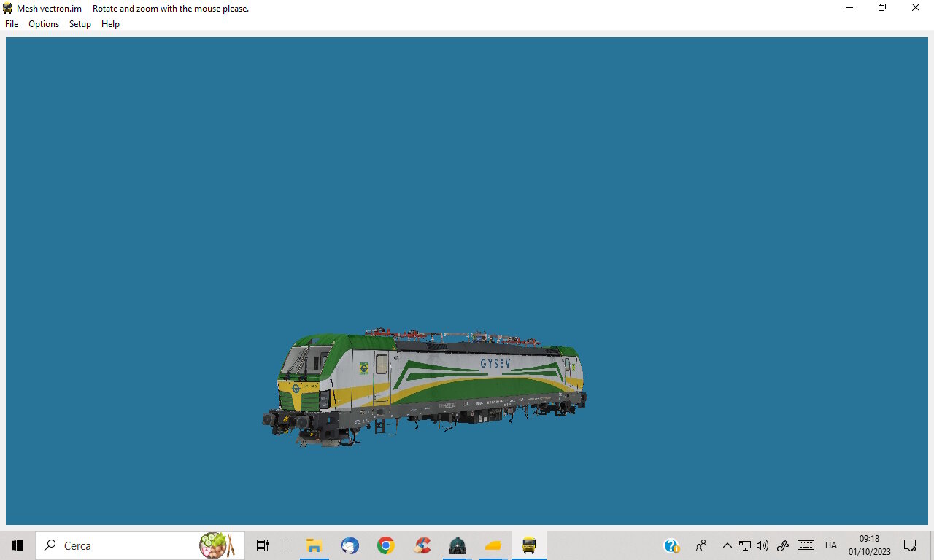Screen dimensions: 934x560
Task: Click the app icon in the title bar
Action: click(8, 8)
